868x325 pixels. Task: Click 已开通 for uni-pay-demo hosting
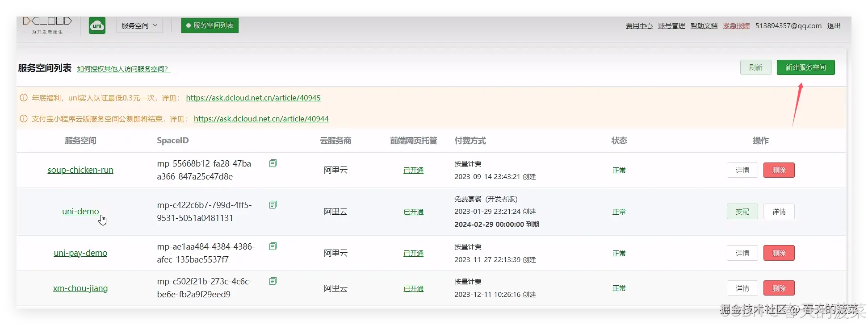coord(413,254)
